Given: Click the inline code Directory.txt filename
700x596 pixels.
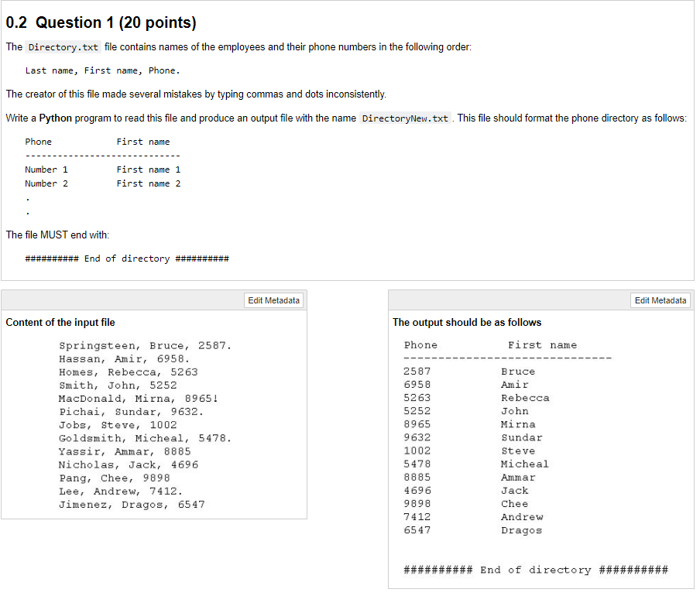Looking at the screenshot, I should tap(63, 46).
